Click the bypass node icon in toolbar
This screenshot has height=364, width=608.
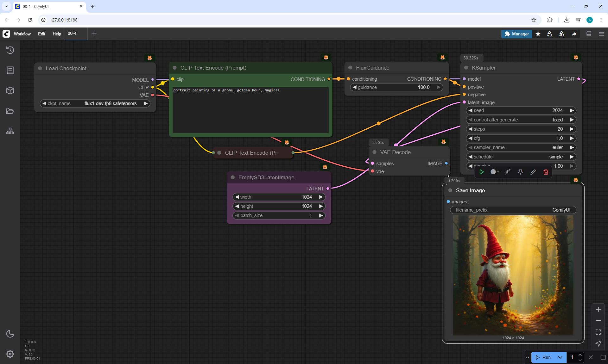(508, 172)
